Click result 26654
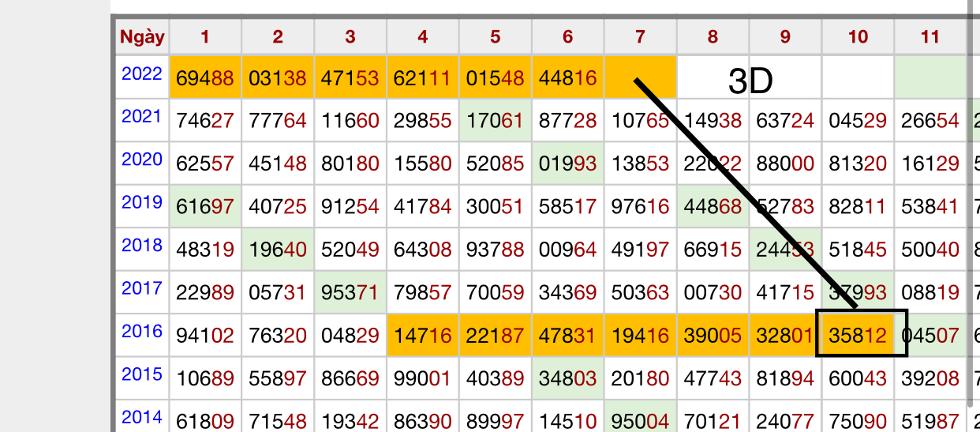This screenshot has height=432, width=980. point(930,121)
